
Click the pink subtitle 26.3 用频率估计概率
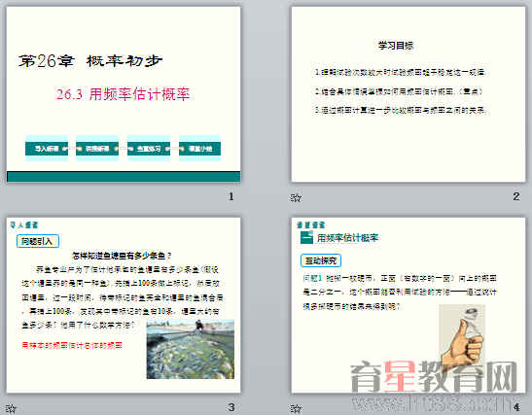click(x=123, y=94)
